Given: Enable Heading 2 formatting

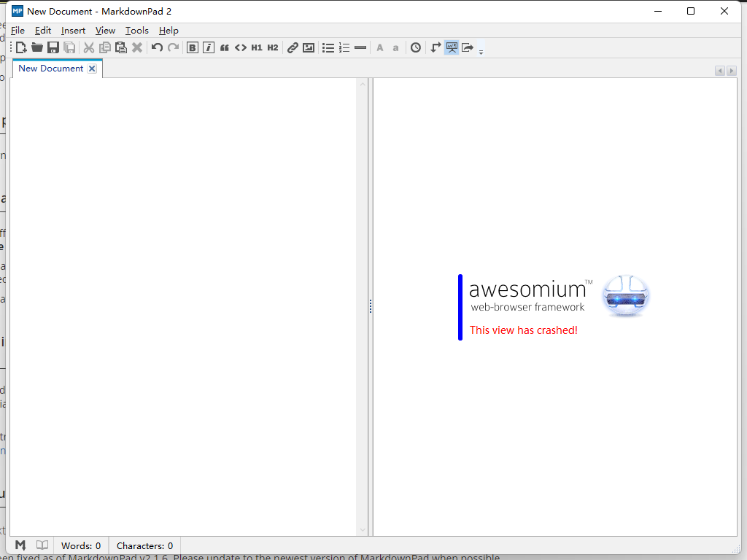Looking at the screenshot, I should (x=271, y=47).
